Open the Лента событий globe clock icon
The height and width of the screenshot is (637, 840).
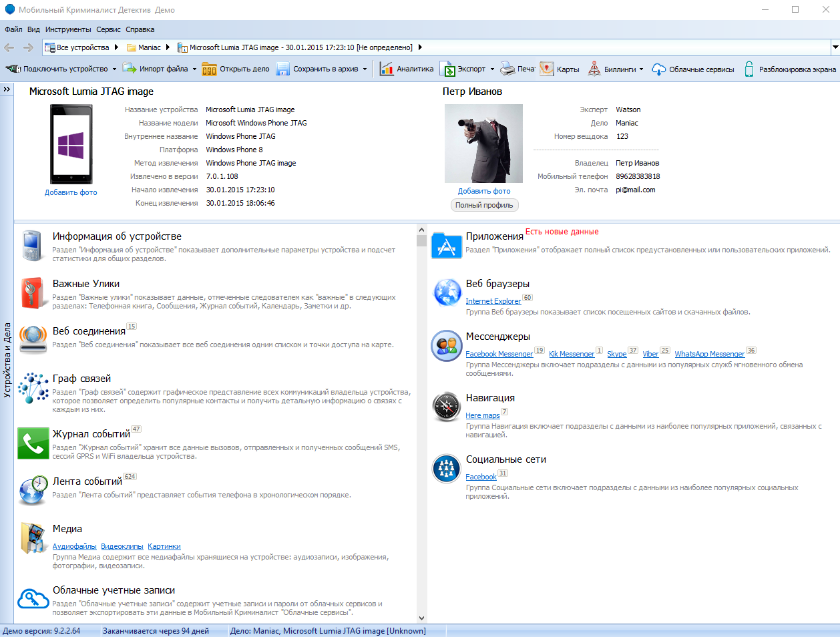[33, 490]
